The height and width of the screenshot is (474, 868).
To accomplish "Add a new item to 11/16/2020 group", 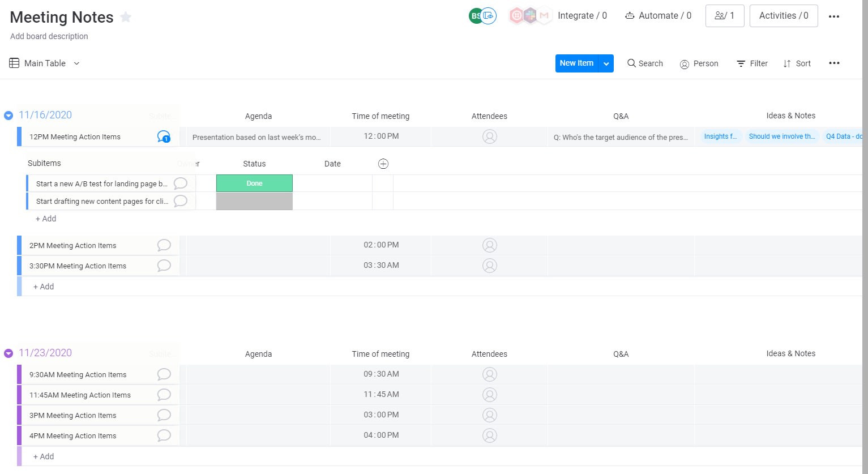I will (44, 287).
